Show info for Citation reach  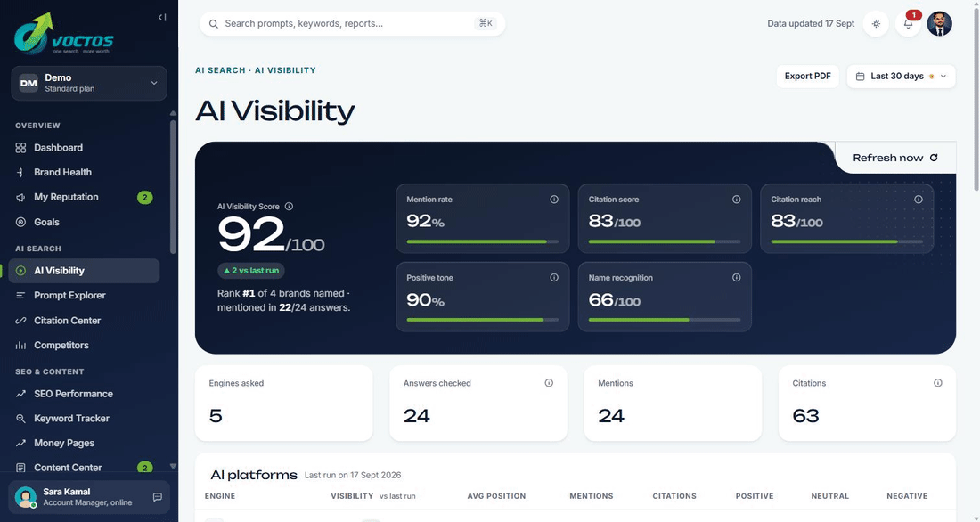919,200
